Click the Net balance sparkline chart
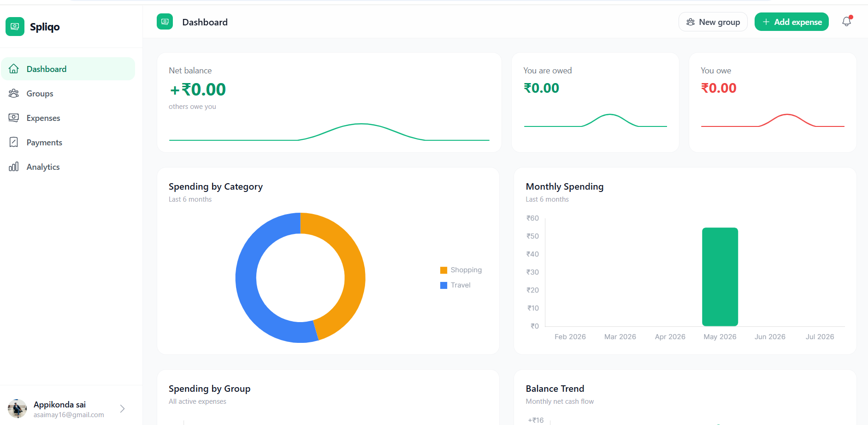This screenshot has width=868, height=425. click(329, 132)
